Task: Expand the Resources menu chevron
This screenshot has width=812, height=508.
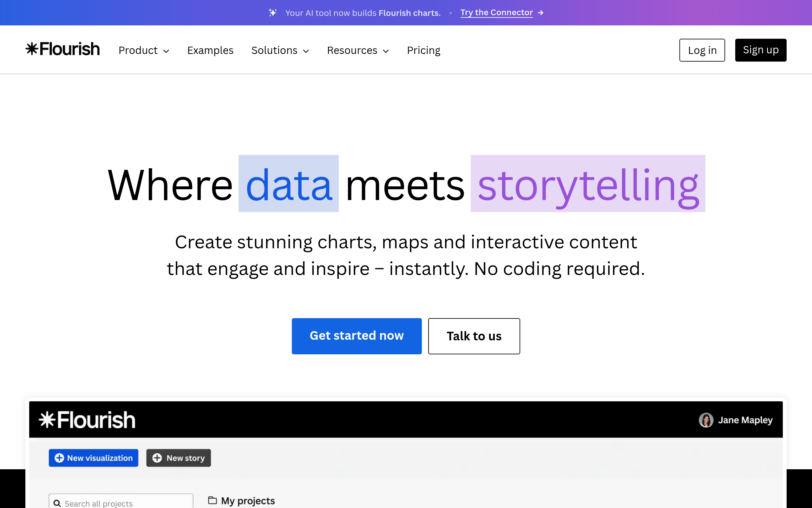Action: tap(386, 51)
